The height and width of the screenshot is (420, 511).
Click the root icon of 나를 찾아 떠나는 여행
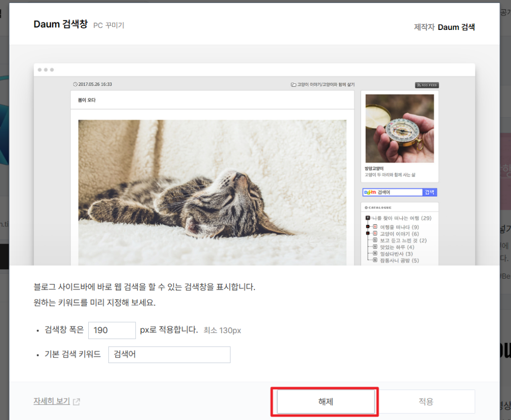point(368,218)
